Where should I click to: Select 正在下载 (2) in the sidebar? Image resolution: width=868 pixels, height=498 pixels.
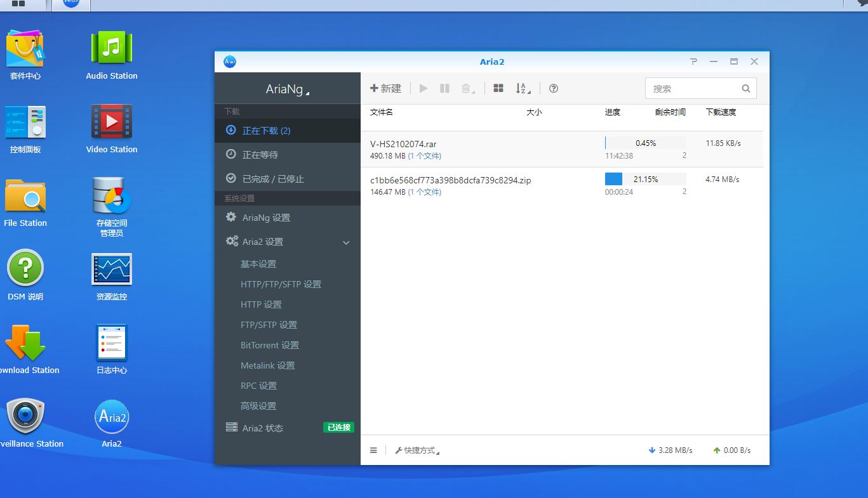[x=288, y=131]
